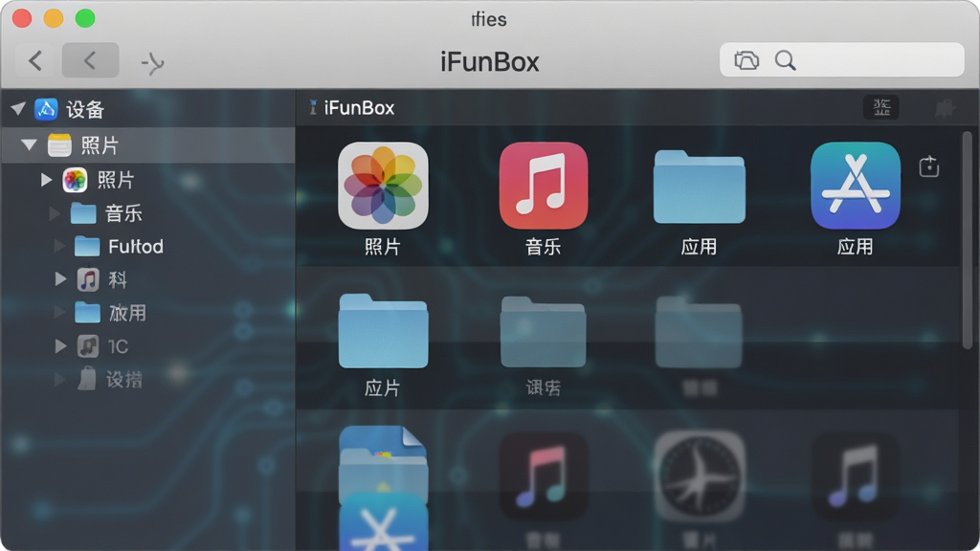Expand the 1C row disclosure triangle
Viewport: 980px width, 551px height.
(60, 346)
